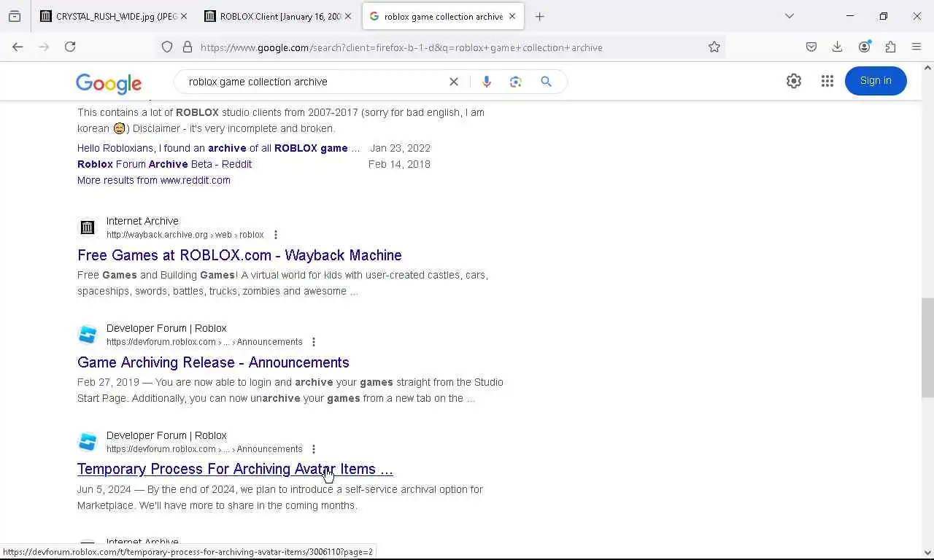Click the date Jan 23, 2022

pyautogui.click(x=400, y=148)
